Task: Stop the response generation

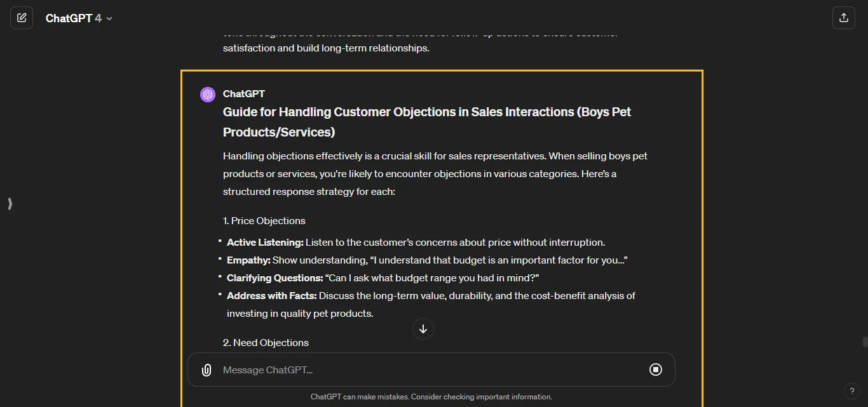Action: [656, 370]
